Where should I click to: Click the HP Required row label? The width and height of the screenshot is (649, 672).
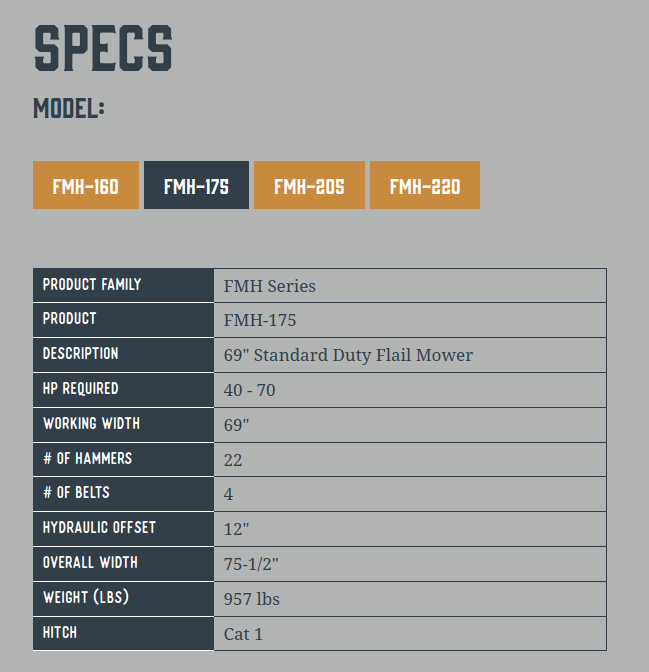(x=80, y=389)
